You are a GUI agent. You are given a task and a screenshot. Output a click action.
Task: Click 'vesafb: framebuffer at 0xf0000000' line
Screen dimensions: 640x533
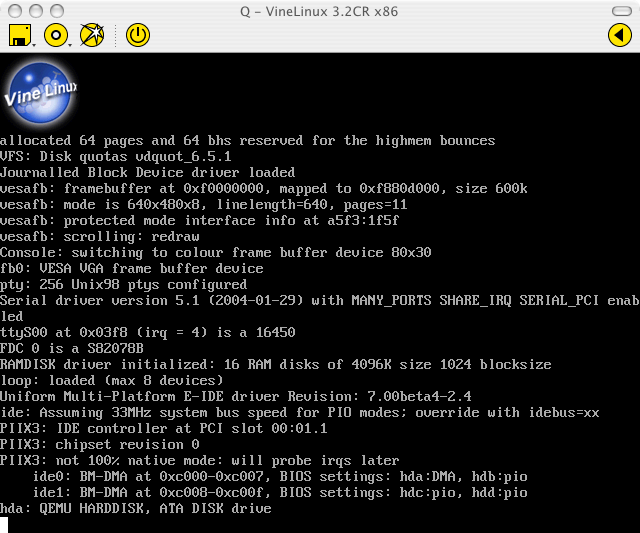[x=264, y=189]
